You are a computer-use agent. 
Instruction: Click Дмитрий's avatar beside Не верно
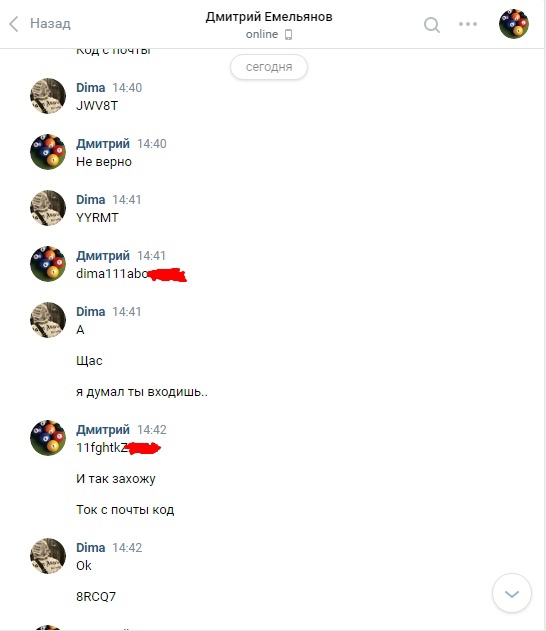click(x=48, y=152)
